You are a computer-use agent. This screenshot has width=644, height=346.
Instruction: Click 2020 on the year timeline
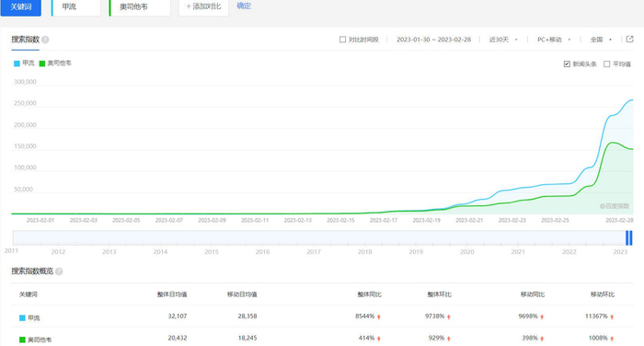point(467,252)
